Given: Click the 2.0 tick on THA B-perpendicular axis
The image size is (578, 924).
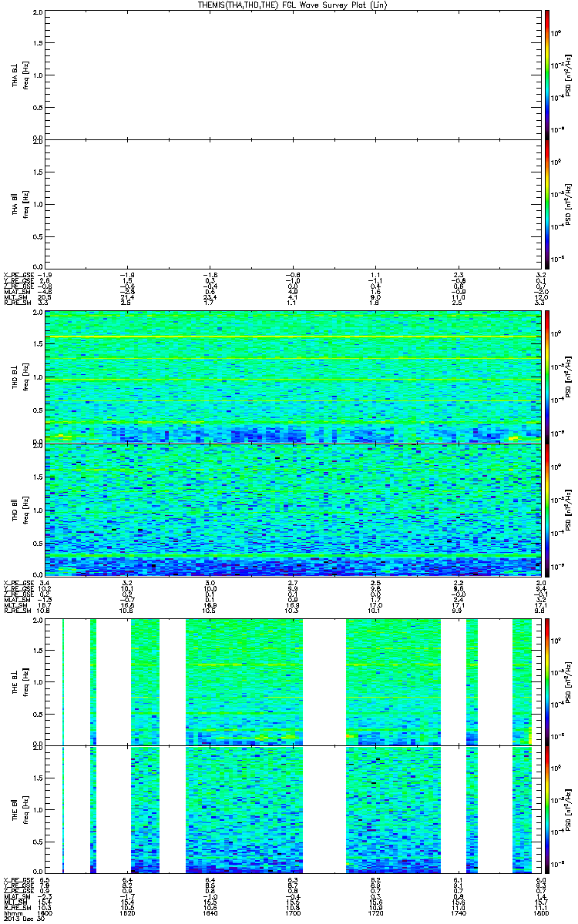Looking at the screenshot, I should 38,14.
